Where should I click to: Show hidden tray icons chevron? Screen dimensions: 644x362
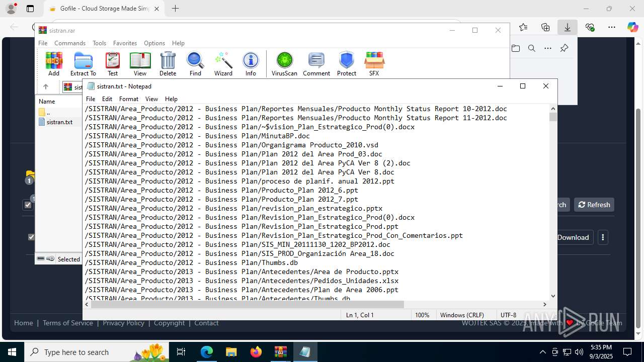point(542,352)
